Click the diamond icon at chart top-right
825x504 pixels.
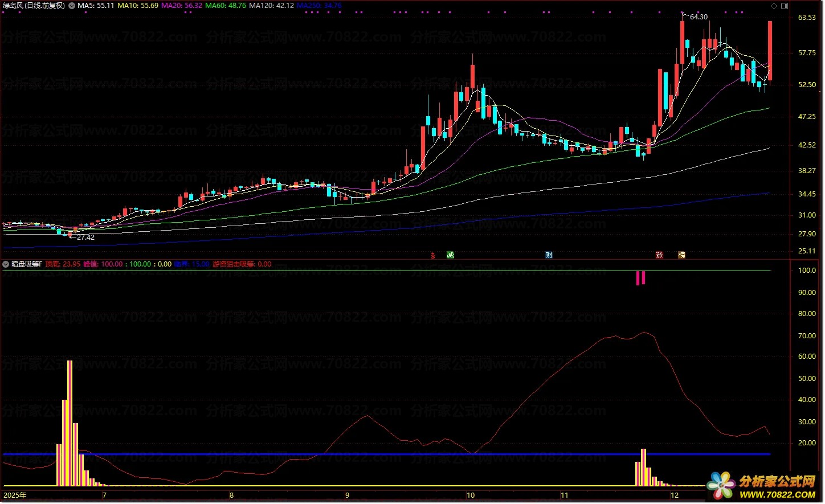click(774, 6)
